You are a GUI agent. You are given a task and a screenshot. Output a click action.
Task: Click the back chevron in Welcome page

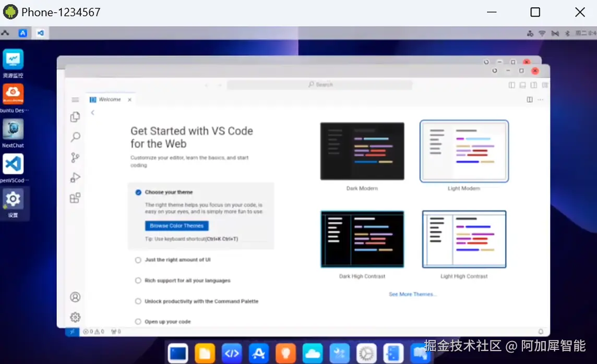[92, 113]
